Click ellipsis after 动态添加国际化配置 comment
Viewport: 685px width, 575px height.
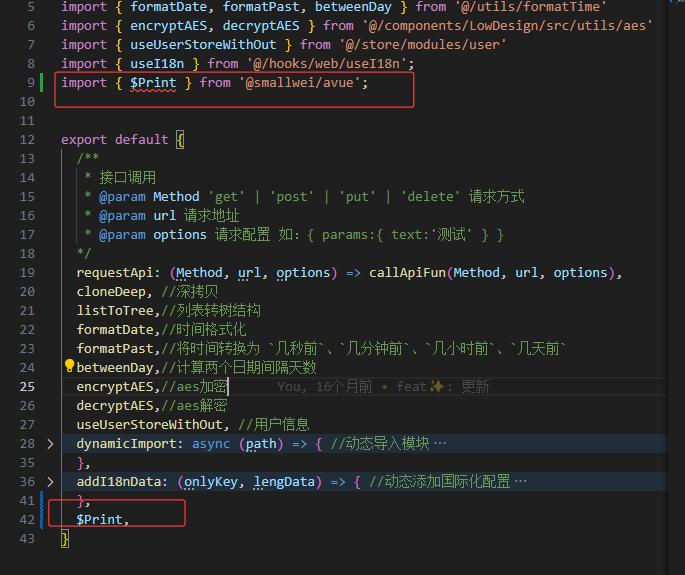[x=519, y=481]
